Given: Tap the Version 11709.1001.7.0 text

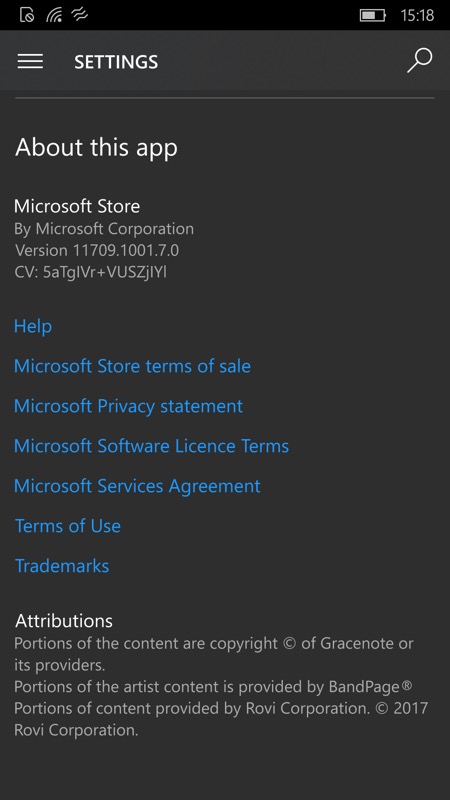Looking at the screenshot, I should (96, 251).
